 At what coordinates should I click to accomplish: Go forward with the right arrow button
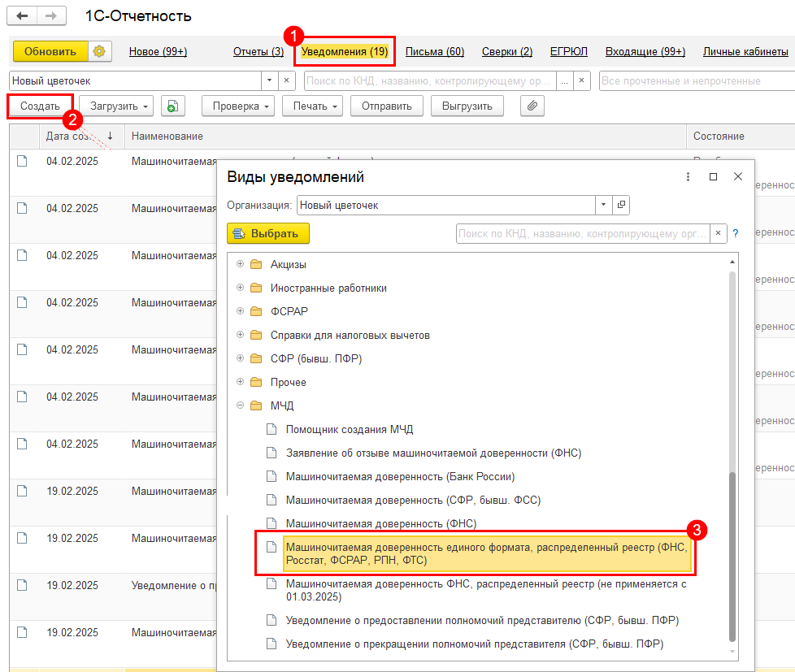tap(51, 15)
